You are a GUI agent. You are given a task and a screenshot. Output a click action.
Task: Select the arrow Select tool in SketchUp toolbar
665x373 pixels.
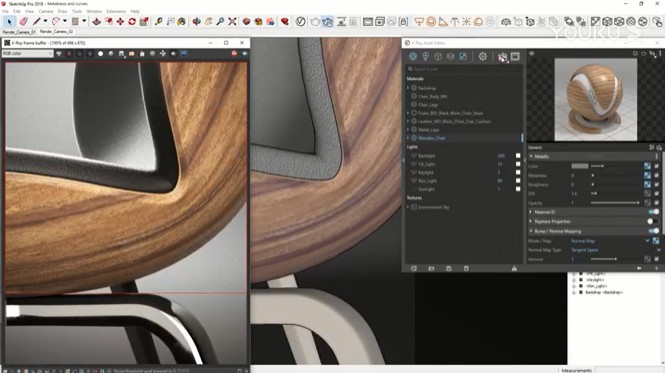[9, 21]
